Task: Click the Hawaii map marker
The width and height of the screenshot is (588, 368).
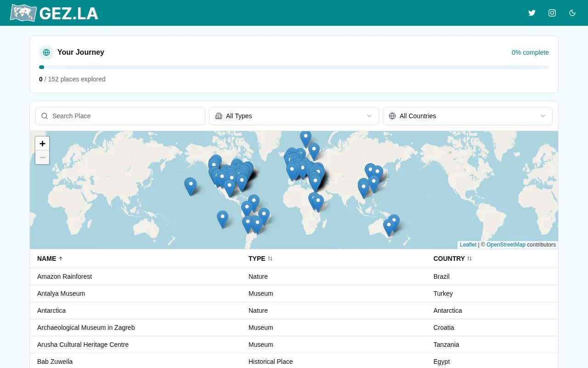Action: 190,186
